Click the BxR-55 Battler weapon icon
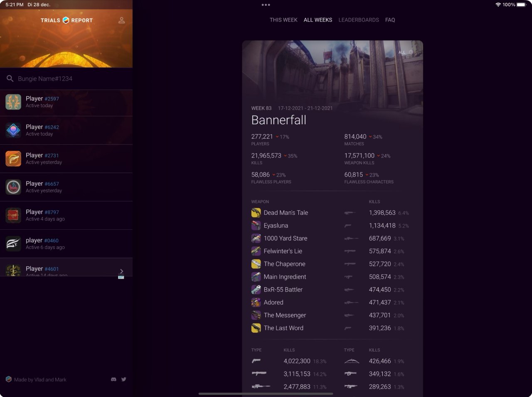The height and width of the screenshot is (397, 532). 256,290
